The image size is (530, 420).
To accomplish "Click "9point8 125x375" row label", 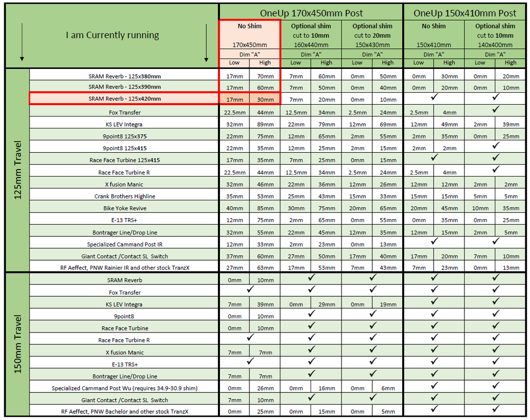I will 125,136.
